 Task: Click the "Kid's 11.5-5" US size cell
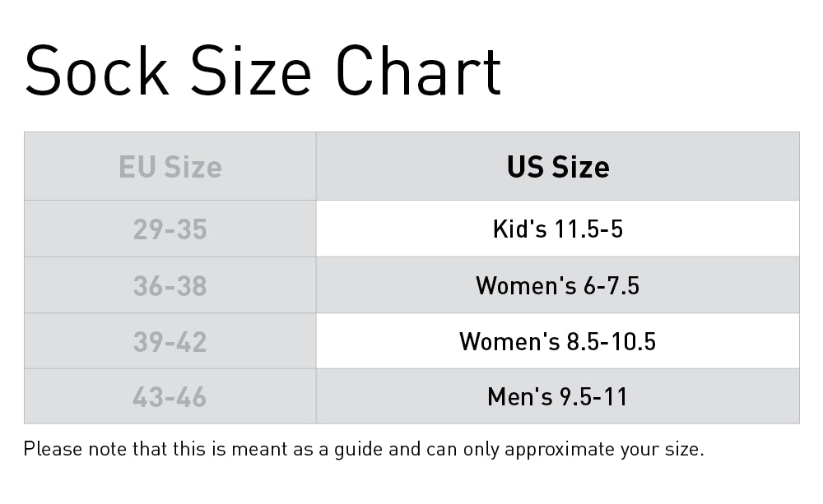coord(558,229)
